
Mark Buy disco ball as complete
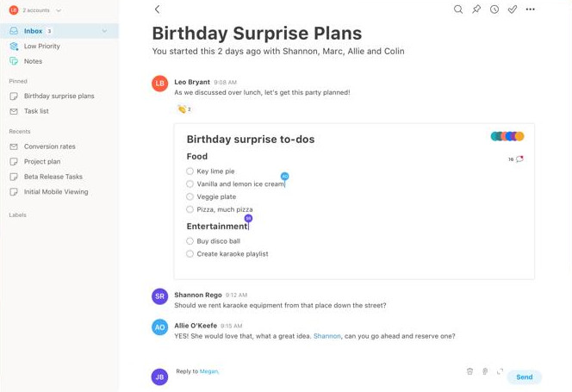pyautogui.click(x=190, y=241)
